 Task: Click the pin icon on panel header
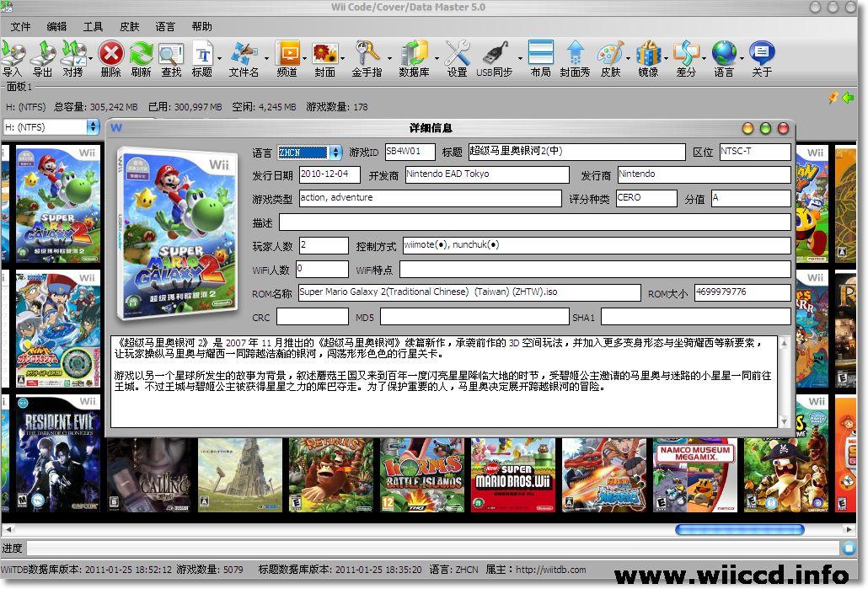[x=833, y=98]
